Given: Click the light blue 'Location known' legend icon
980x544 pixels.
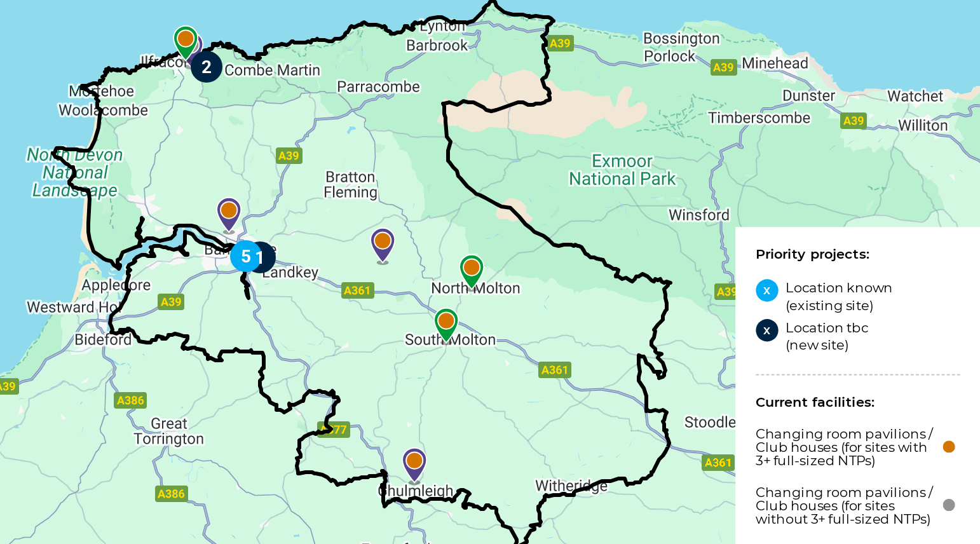Looking at the screenshot, I should click(x=767, y=290).
